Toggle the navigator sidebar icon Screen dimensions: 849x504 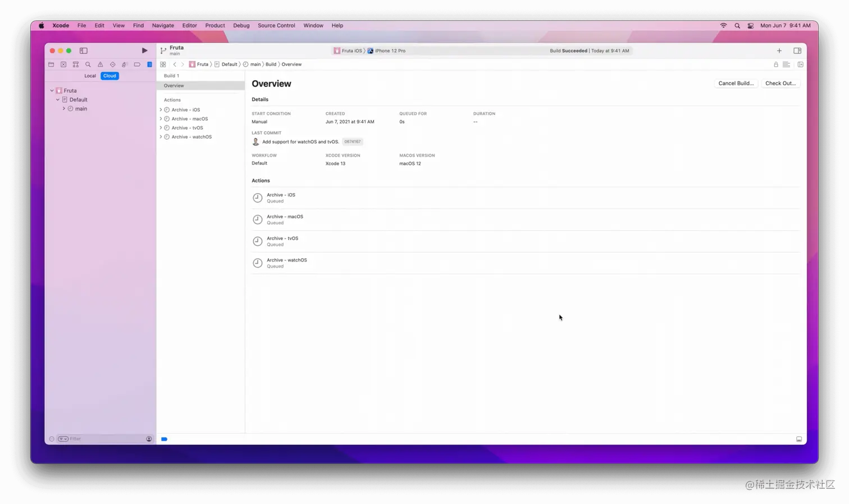pos(83,51)
